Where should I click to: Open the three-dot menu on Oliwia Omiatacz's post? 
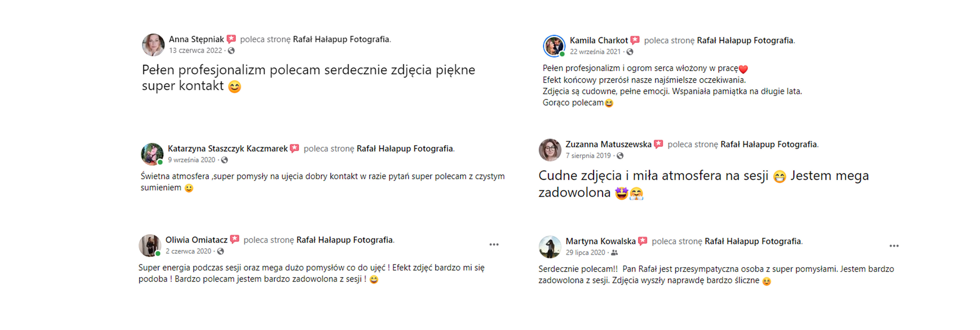[494, 245]
